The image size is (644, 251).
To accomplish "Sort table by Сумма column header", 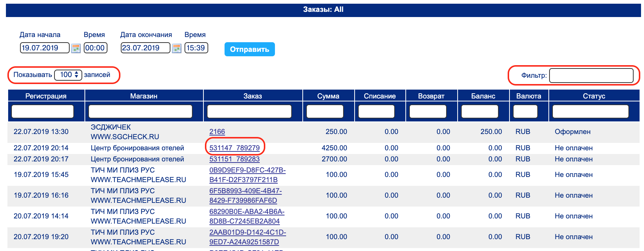I will 328,96.
